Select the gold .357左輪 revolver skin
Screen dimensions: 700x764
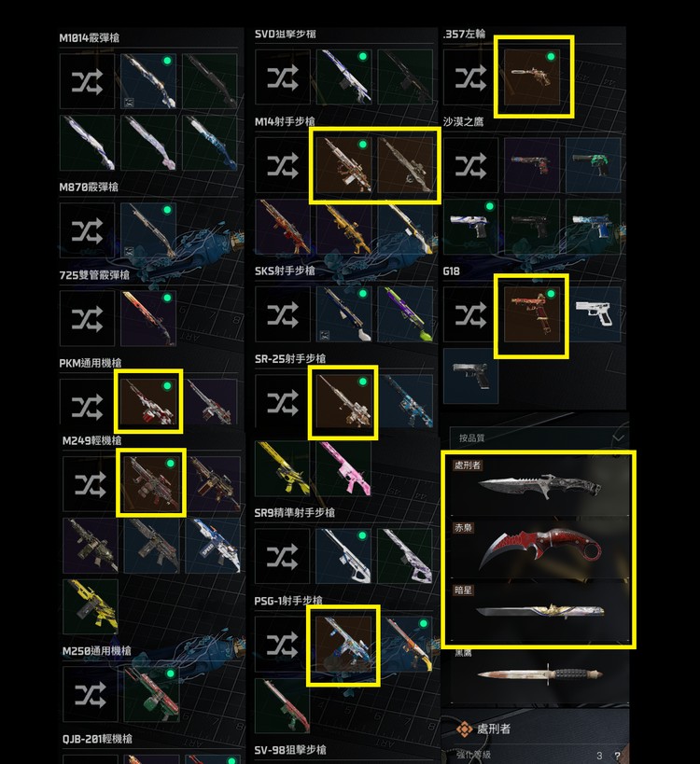click(x=532, y=77)
